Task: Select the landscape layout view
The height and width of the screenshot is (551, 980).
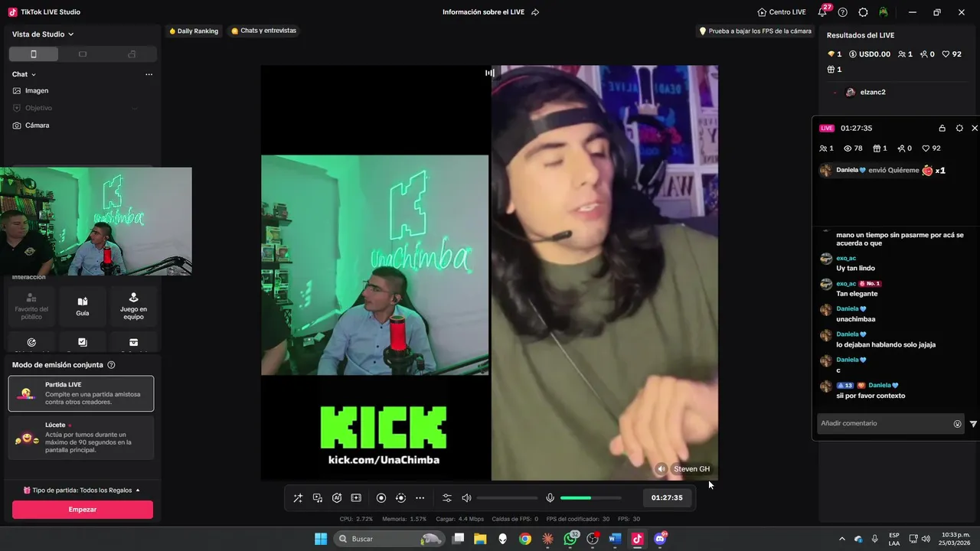Action: [83, 54]
